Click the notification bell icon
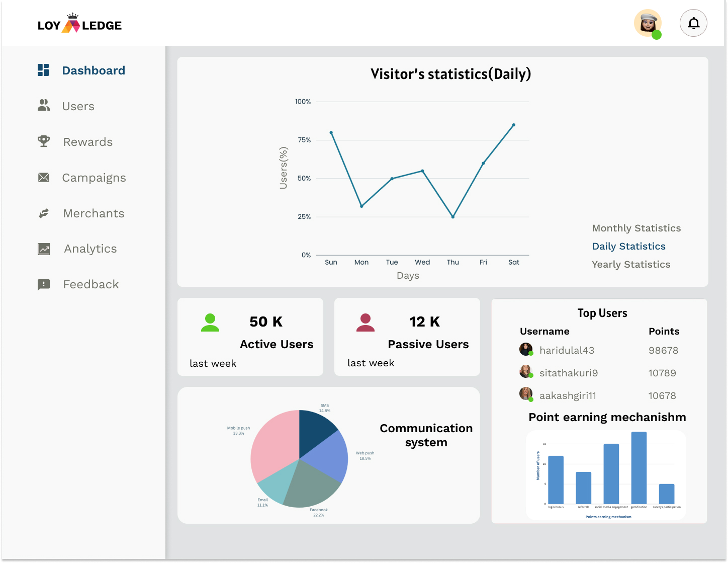This screenshot has width=728, height=563. point(693,23)
